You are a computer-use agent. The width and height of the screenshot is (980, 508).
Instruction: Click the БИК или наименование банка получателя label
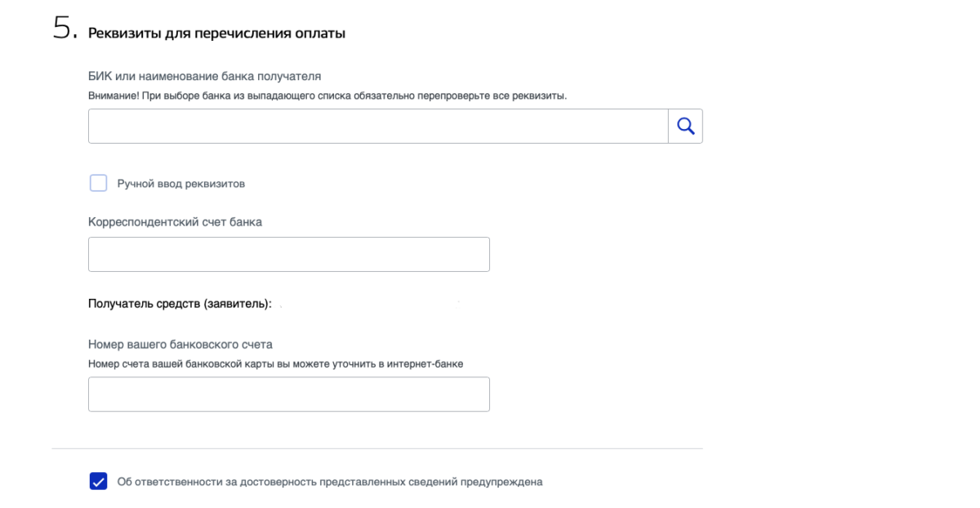point(204,76)
